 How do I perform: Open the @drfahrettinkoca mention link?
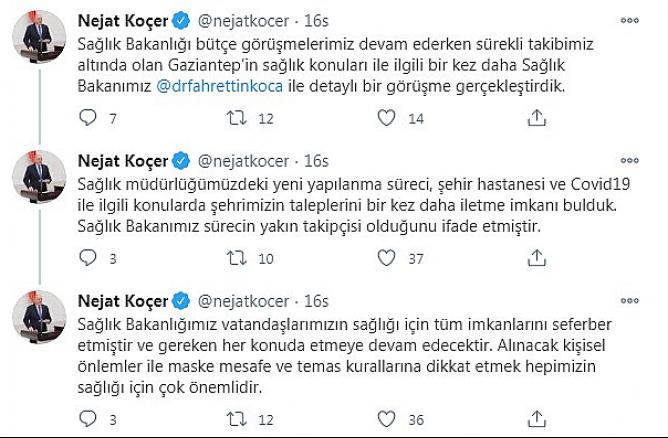click(220, 86)
